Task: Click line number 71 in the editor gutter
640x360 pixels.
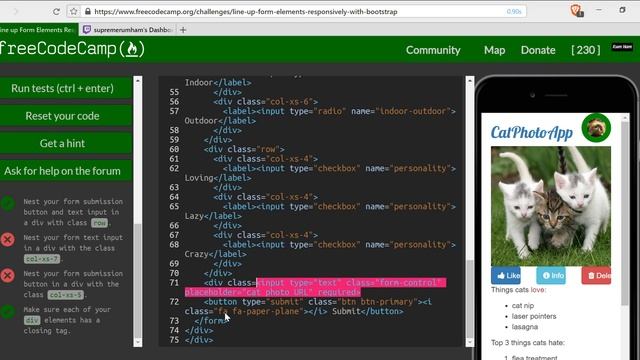Action: click(x=174, y=283)
